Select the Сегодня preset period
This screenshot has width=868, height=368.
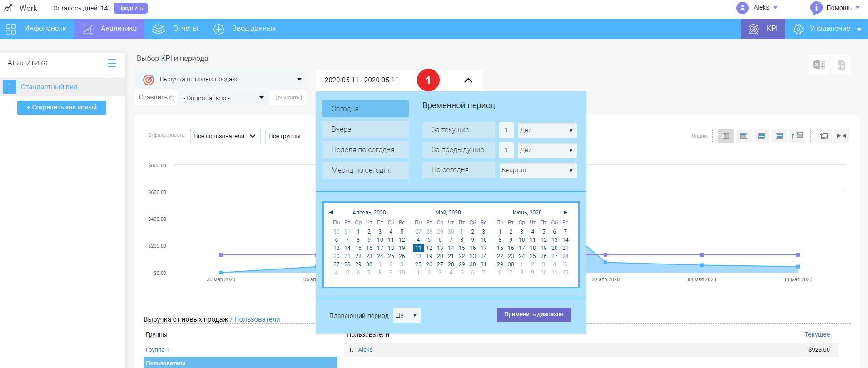(365, 109)
